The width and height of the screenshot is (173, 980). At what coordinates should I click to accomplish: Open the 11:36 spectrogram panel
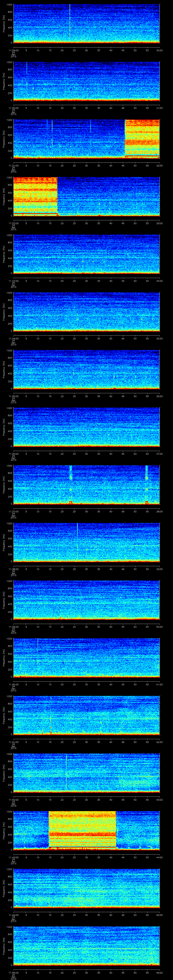coord(86,427)
